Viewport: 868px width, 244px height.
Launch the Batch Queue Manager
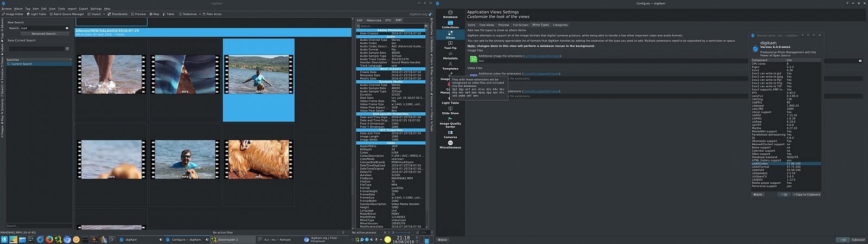(x=67, y=14)
